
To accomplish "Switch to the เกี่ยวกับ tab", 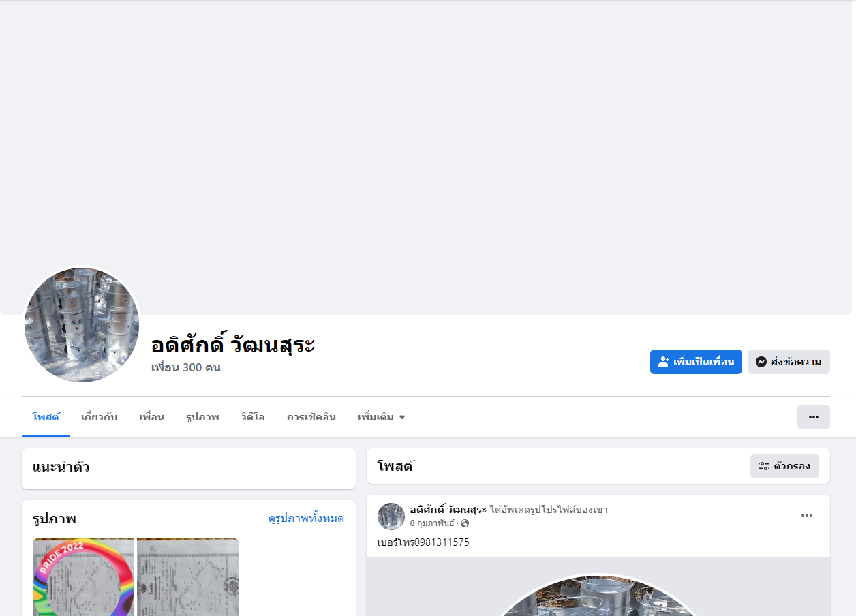I will coord(100,417).
